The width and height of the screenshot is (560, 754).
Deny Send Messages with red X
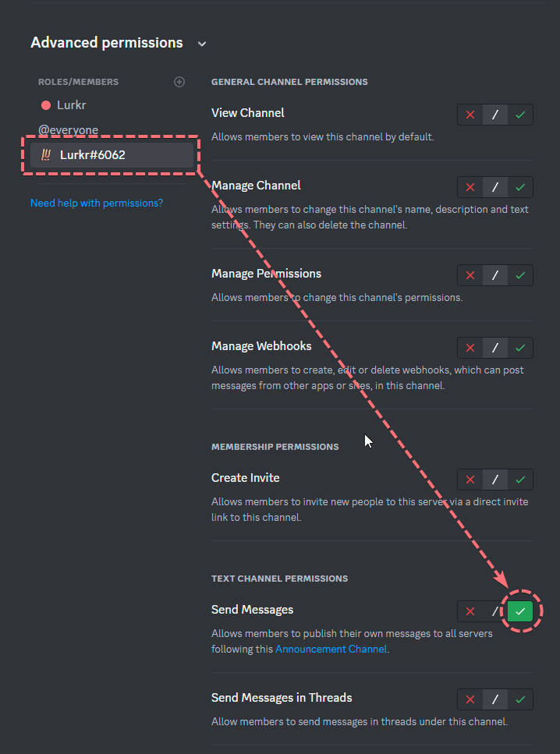click(470, 611)
